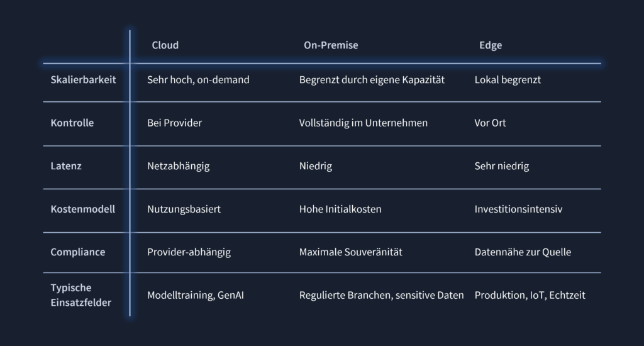The width and height of the screenshot is (644, 346).
Task: Click the Kontrolle row label
Action: tap(72, 123)
